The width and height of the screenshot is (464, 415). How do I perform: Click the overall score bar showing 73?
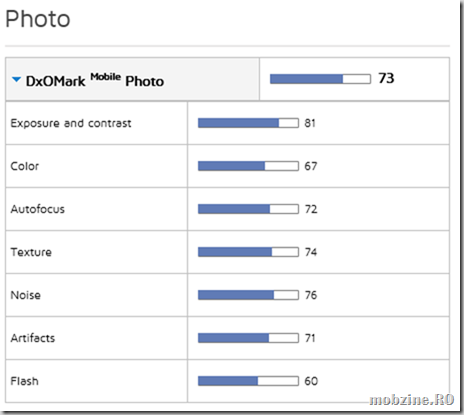point(320,79)
